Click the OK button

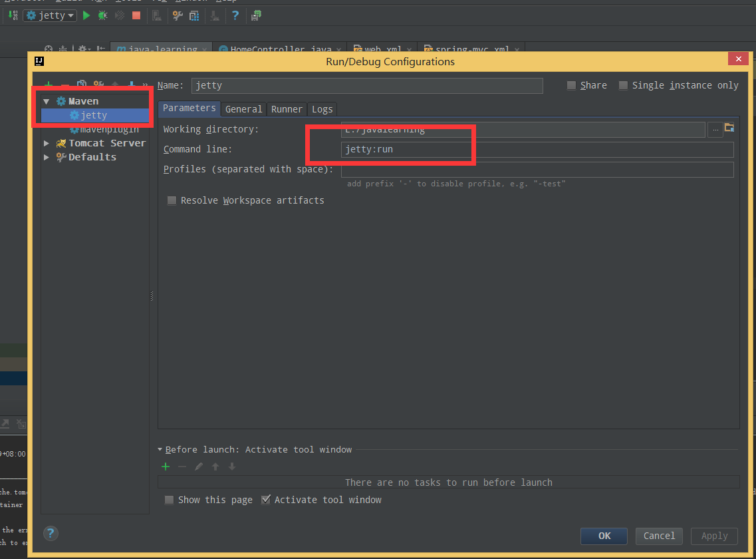point(604,536)
